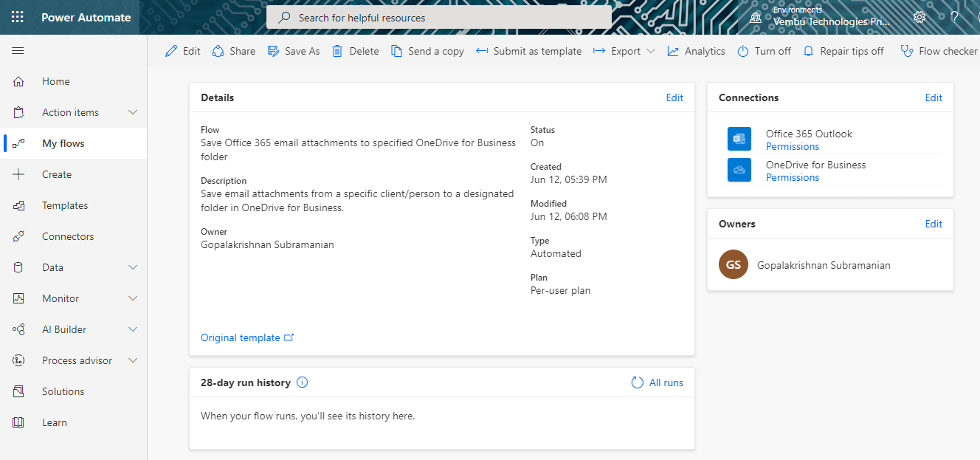
Task: Click the Per-user plan text
Action: coord(560,290)
